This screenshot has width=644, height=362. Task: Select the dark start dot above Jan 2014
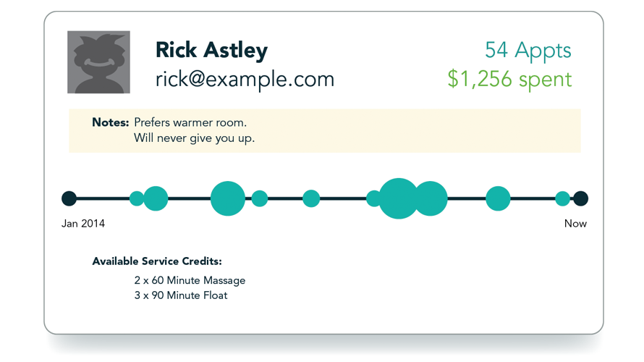[x=69, y=198]
